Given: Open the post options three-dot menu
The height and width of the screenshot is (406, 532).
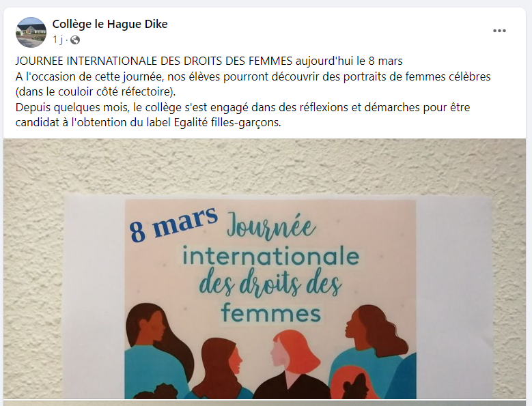Looking at the screenshot, I should click(499, 31).
